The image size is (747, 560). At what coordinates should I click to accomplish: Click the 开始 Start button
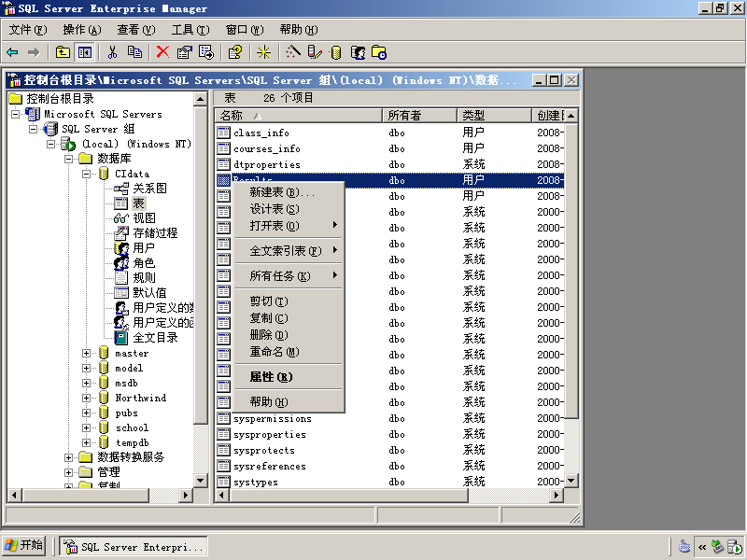pyautogui.click(x=25, y=546)
